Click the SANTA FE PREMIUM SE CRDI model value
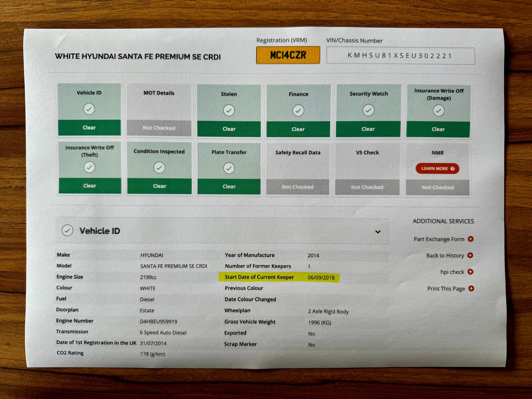Screen dimensions: 532x399 (x=174, y=266)
